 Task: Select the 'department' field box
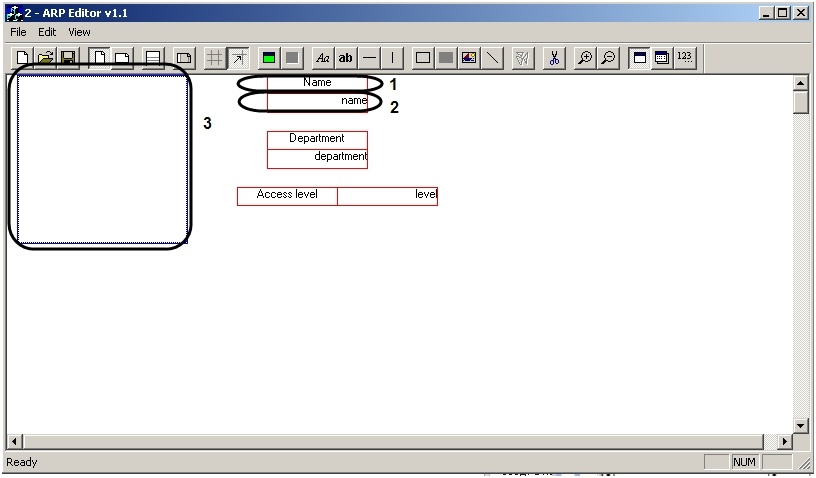[317, 159]
